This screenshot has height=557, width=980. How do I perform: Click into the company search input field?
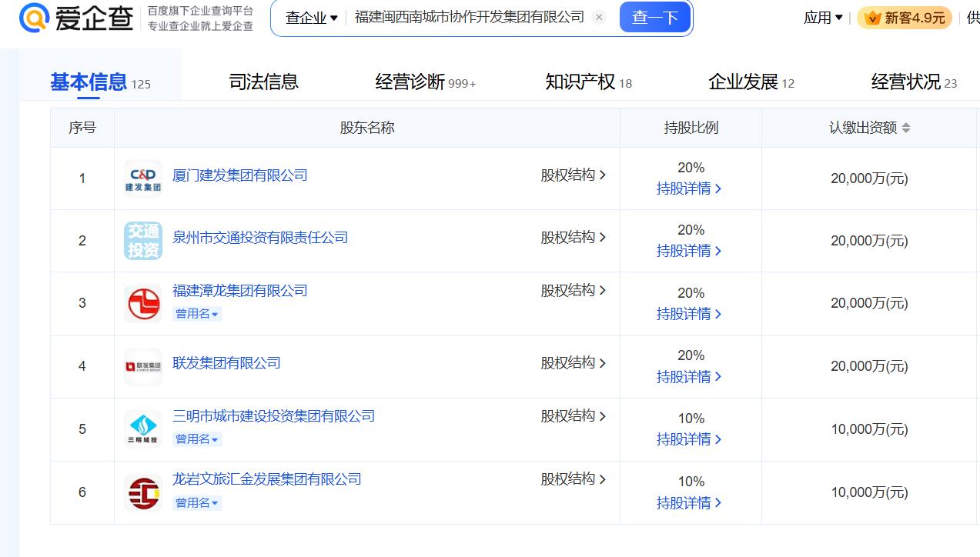click(470, 17)
